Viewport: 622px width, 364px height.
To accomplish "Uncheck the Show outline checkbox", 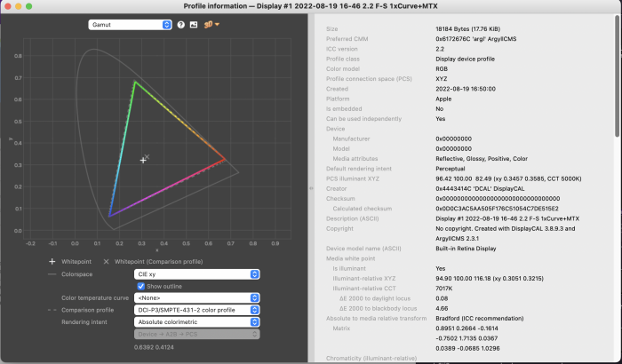I will (x=140, y=286).
